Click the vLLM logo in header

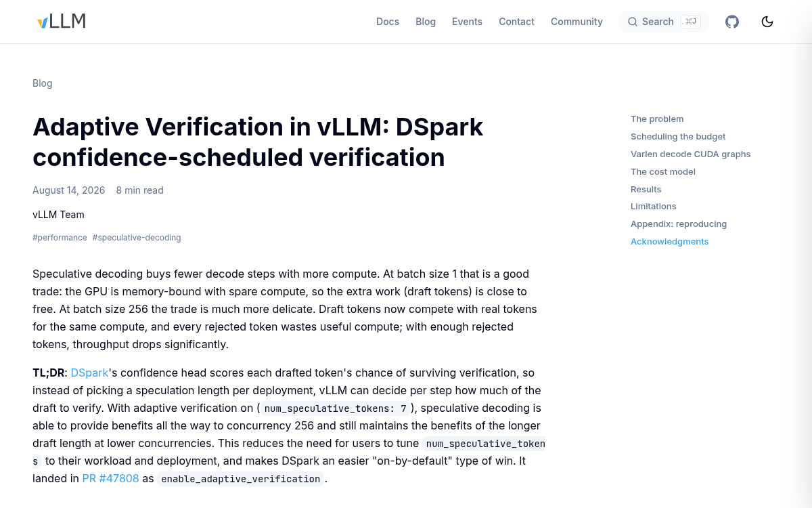62,22
